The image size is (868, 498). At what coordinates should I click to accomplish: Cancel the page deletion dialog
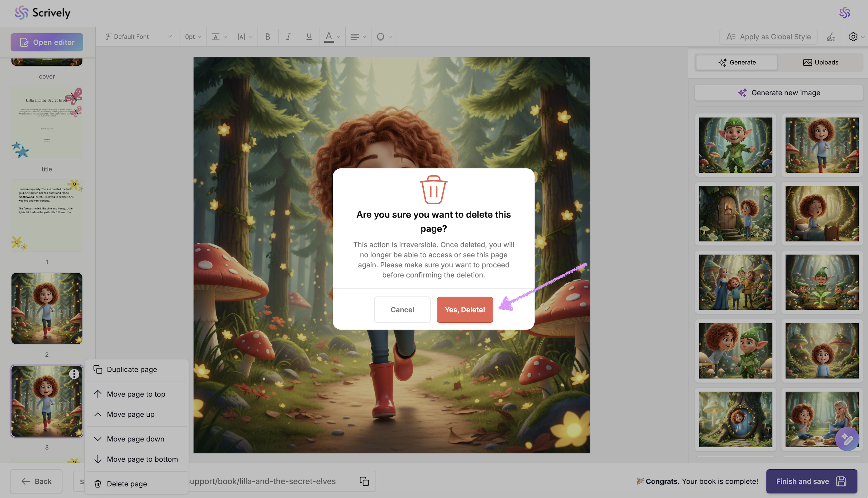coord(402,310)
